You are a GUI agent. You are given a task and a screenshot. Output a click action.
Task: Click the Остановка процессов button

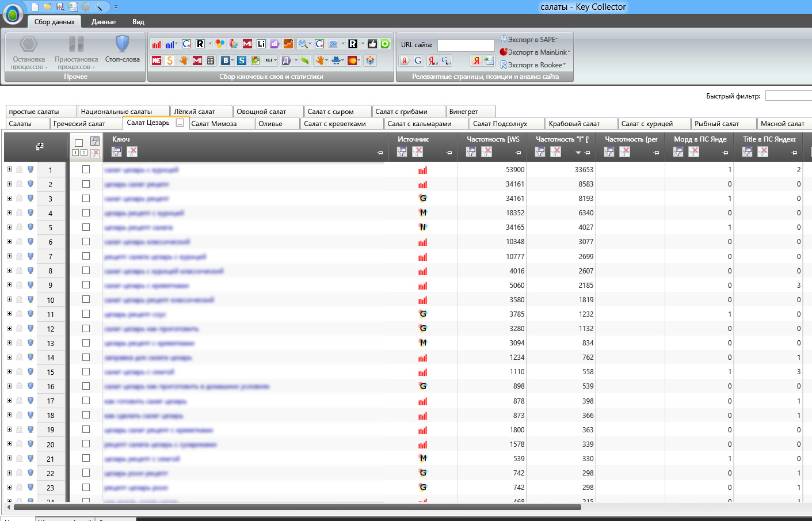(x=29, y=53)
